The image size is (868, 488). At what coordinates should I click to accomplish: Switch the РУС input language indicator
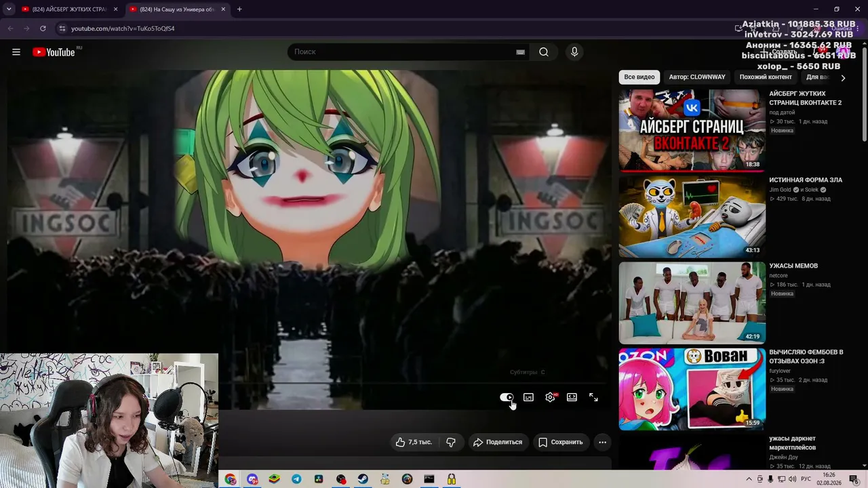tap(806, 479)
